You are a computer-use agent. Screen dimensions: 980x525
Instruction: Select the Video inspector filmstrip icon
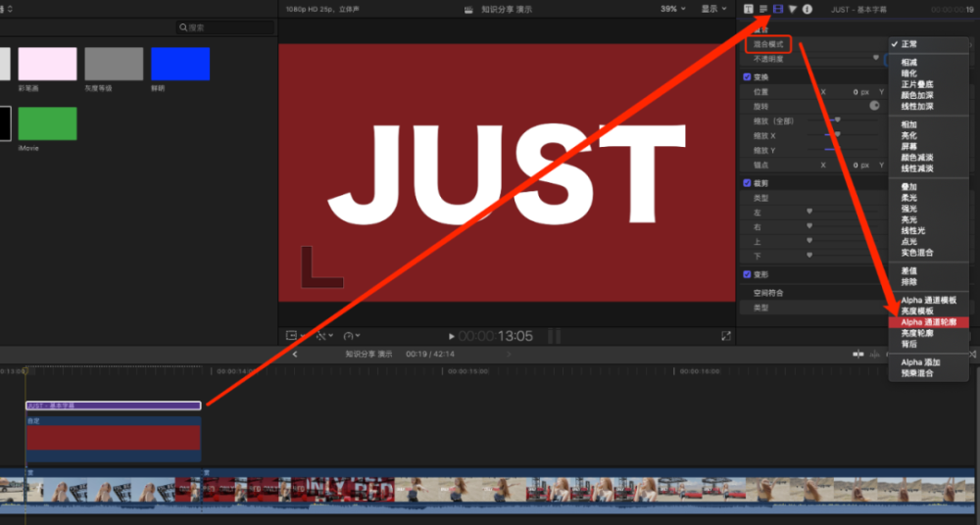[x=778, y=9]
